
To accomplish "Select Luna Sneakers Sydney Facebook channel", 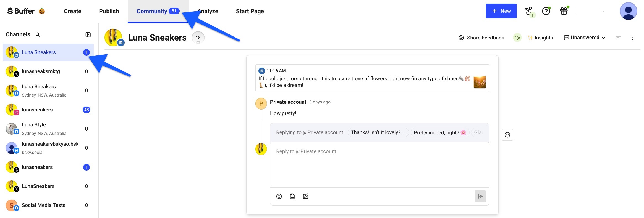I will coord(48,91).
